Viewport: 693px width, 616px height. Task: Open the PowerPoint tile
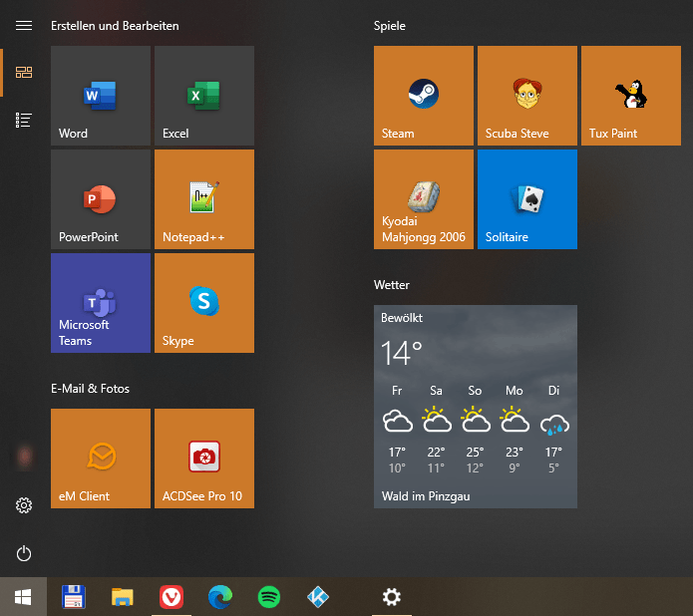[101, 199]
